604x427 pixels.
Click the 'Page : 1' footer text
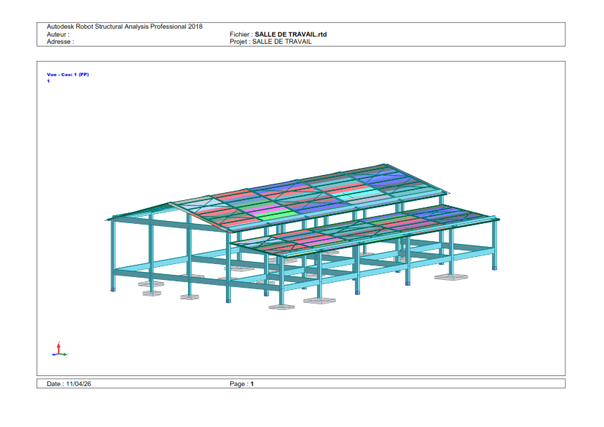[x=242, y=384]
